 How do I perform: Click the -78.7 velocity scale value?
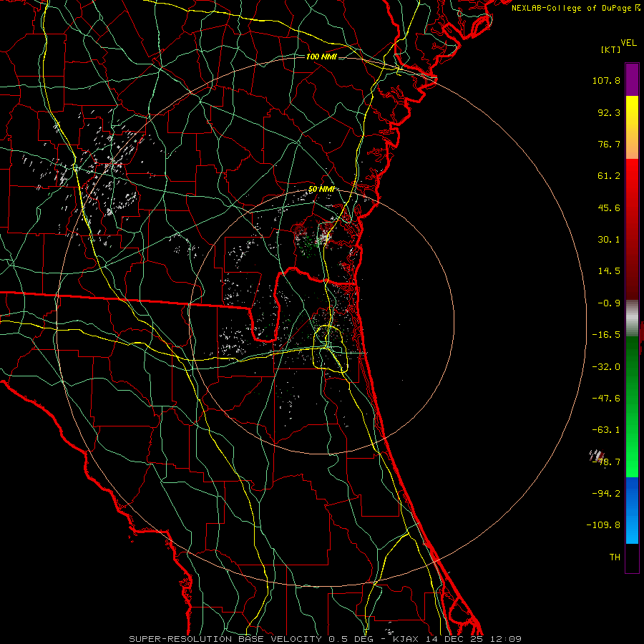606,462
